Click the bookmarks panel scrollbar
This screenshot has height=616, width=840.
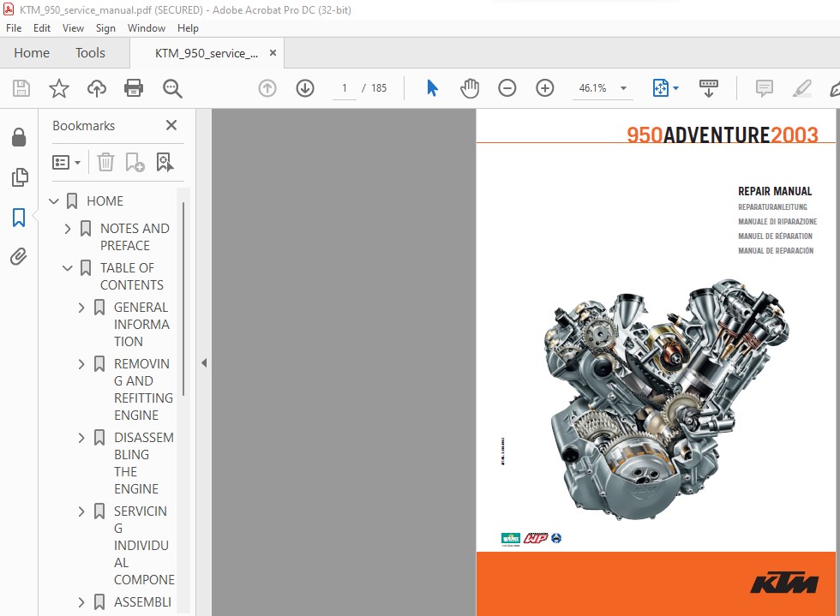point(183,299)
